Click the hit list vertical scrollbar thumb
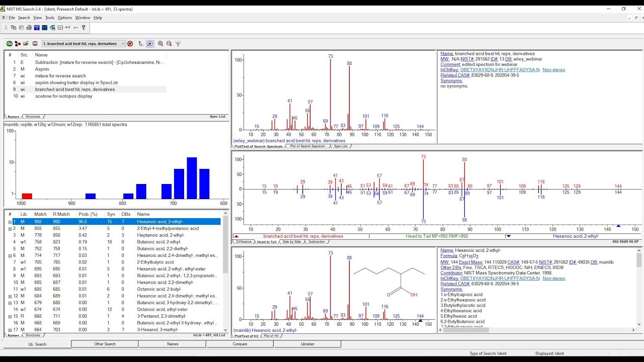 [225, 245]
